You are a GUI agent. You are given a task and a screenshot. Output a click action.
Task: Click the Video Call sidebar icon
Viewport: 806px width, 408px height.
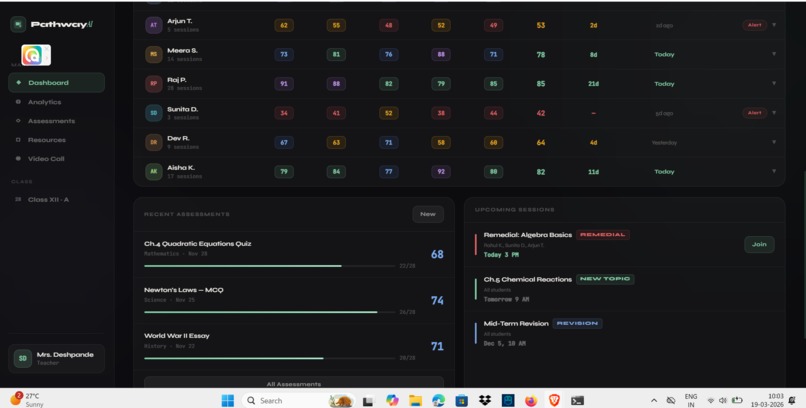point(19,159)
